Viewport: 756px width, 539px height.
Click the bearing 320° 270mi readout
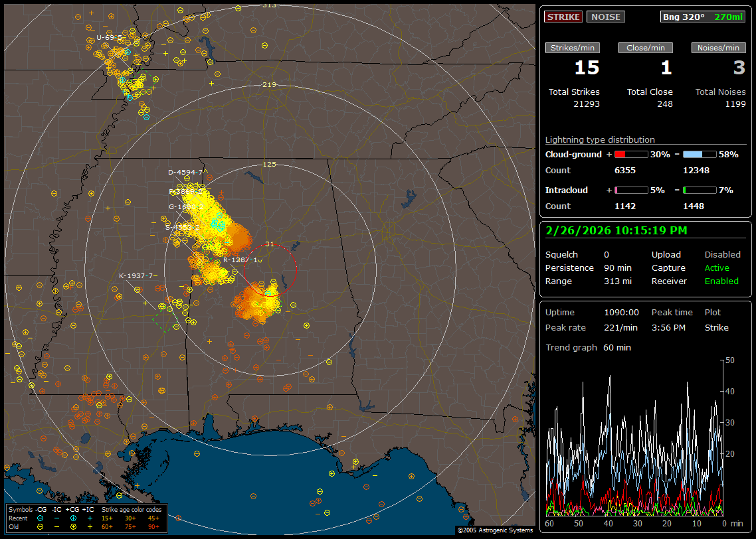(x=703, y=17)
